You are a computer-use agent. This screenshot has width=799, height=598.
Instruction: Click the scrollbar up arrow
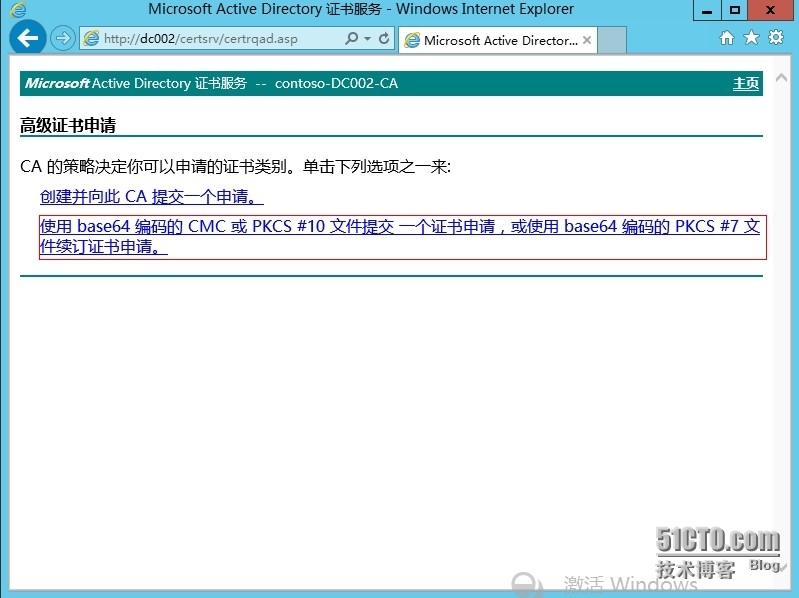coord(781,77)
